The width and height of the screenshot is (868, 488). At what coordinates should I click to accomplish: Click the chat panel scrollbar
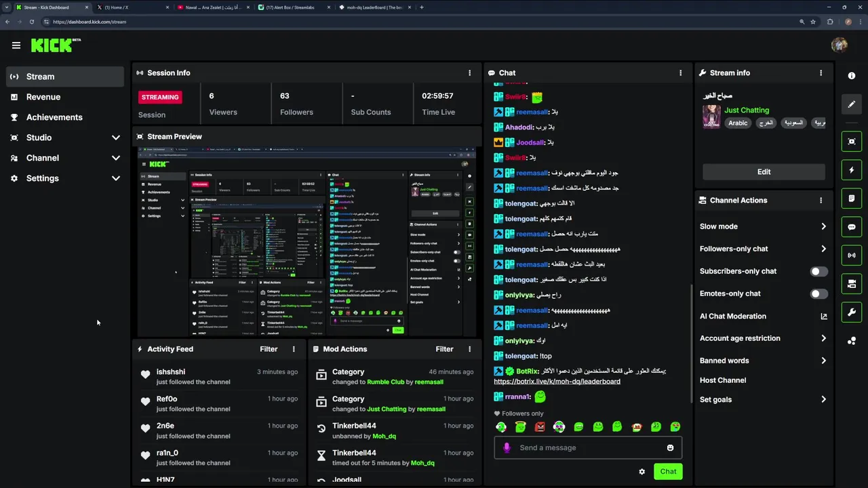point(690,344)
